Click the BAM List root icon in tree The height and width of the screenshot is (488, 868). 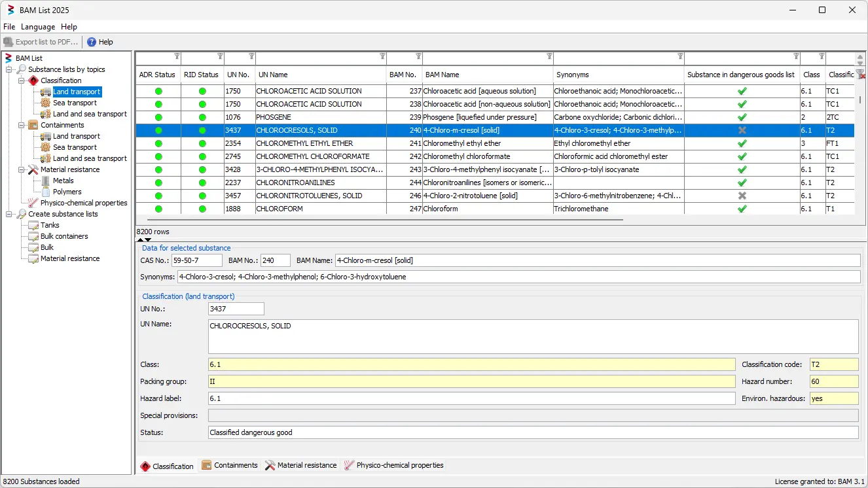9,58
